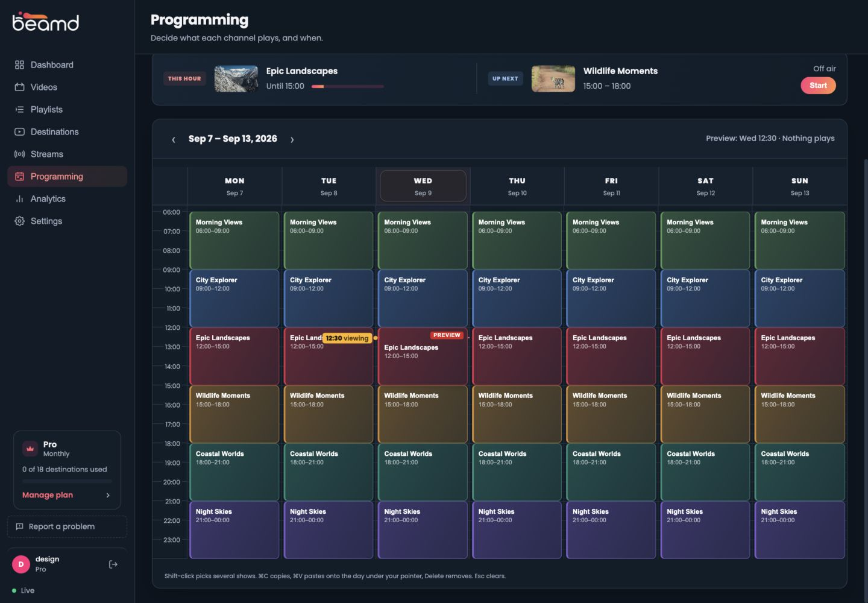
Task: Click the PREVIEW badge on Wednesday
Action: point(447,335)
